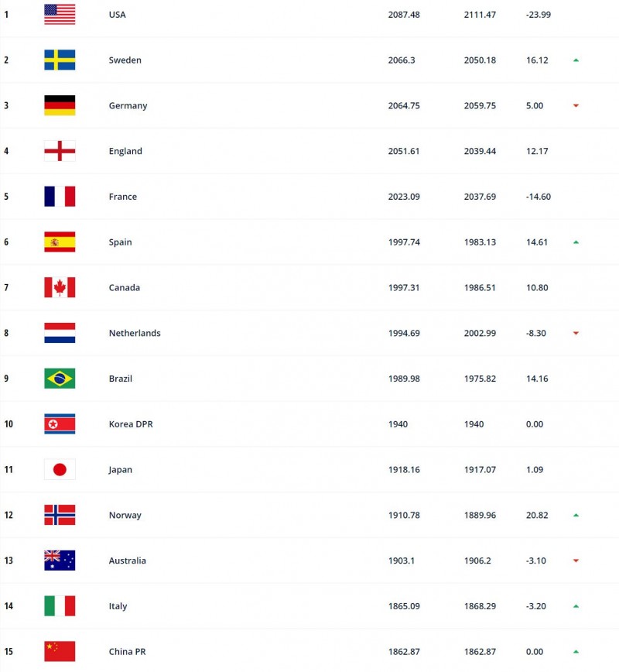Click USA's 2087.48 points value
Viewport: 619px width, 672px height.
pos(404,15)
